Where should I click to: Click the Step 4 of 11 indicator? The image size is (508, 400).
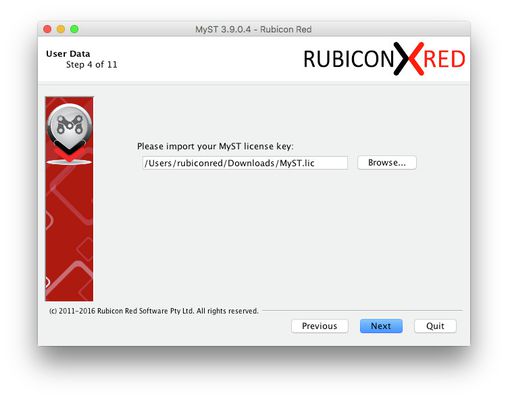(92, 65)
